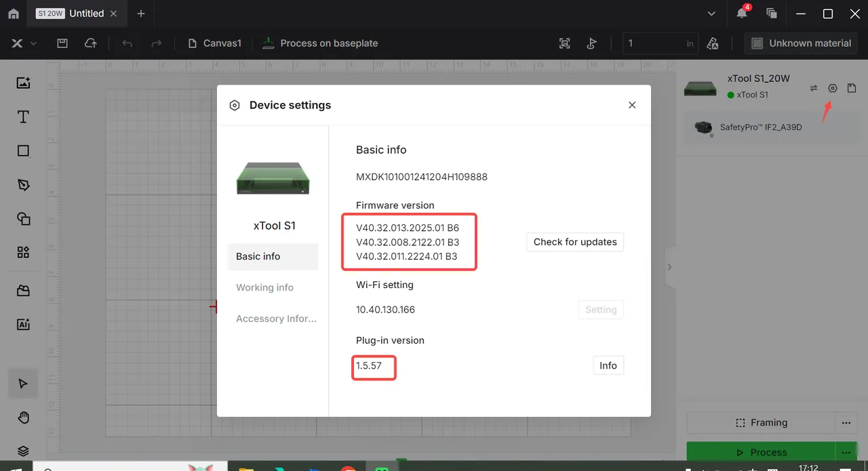Edit the material thickness field

[660, 43]
